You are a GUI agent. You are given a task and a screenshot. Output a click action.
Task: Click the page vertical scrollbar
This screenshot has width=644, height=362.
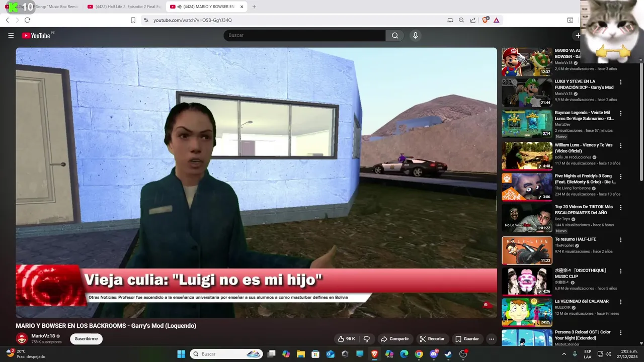click(x=641, y=121)
